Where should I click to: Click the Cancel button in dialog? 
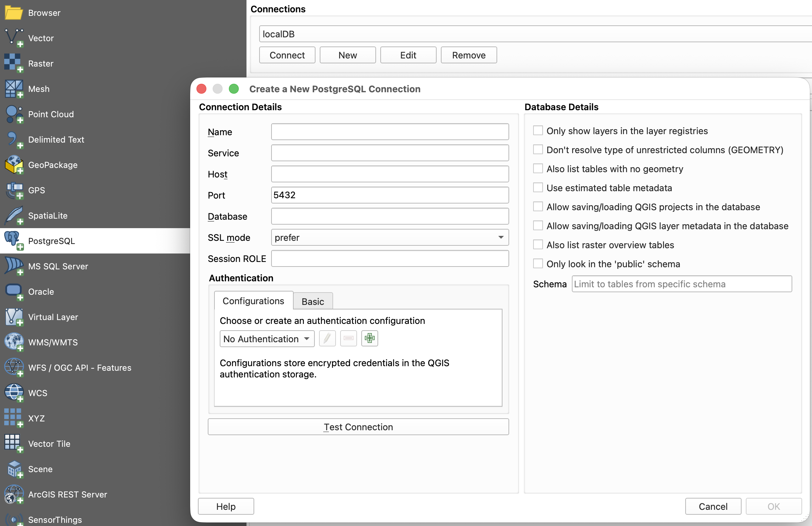[713, 506]
